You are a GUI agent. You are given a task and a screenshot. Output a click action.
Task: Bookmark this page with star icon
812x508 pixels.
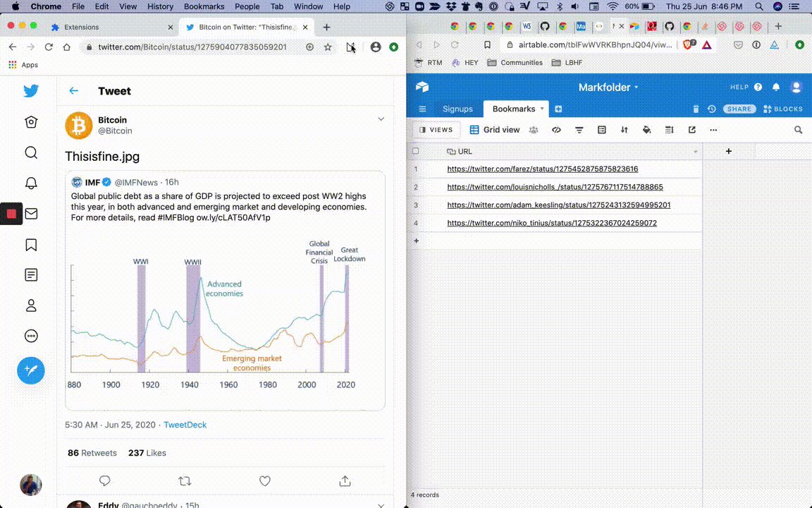328,47
